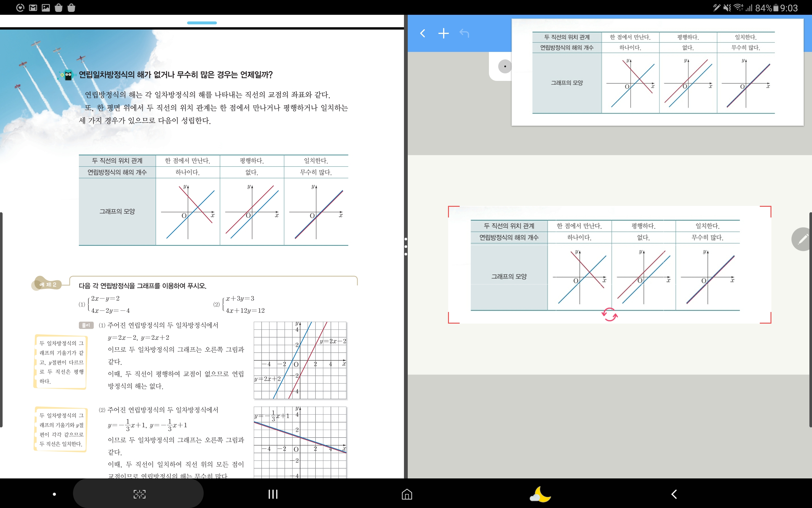
Task: Open recent apps with three-bar button
Action: point(273,494)
